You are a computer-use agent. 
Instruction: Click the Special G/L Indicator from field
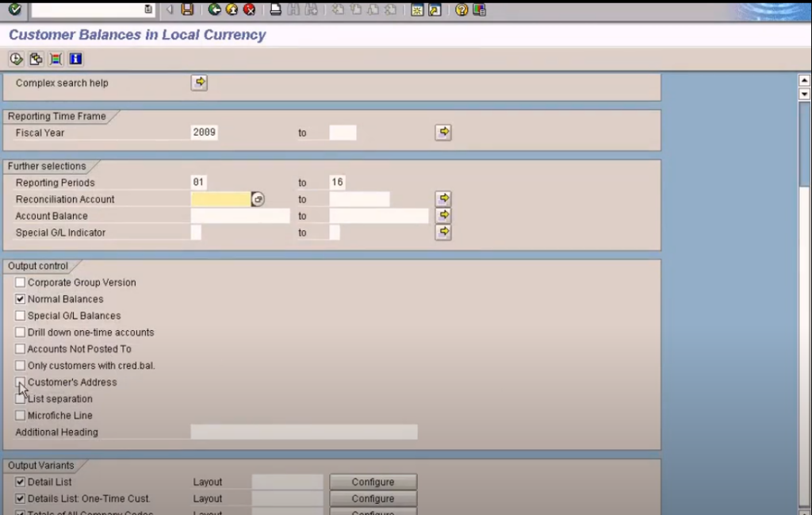(x=196, y=233)
